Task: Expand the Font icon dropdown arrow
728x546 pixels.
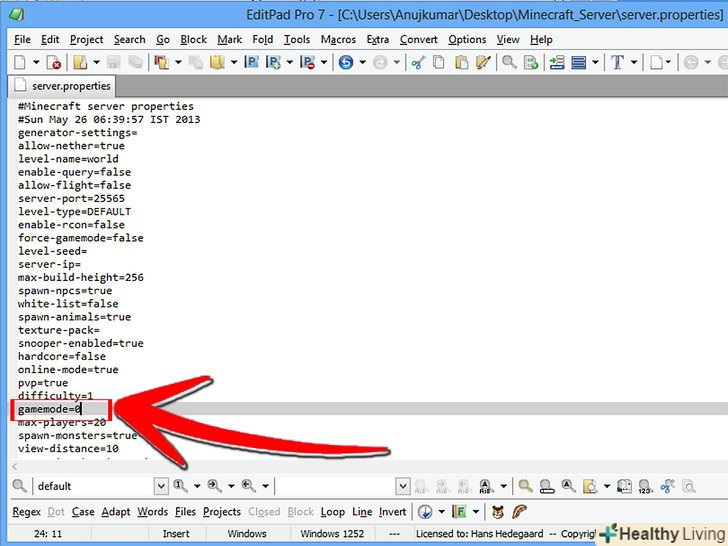Action: point(634,62)
